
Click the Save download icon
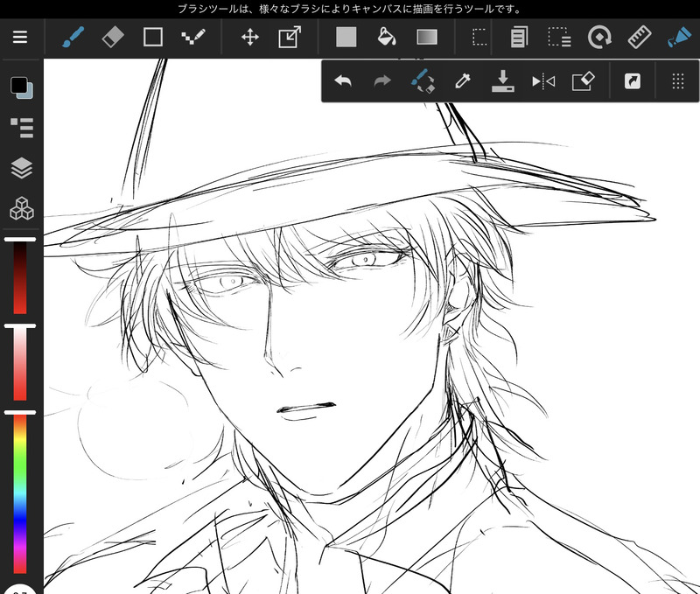[502, 81]
